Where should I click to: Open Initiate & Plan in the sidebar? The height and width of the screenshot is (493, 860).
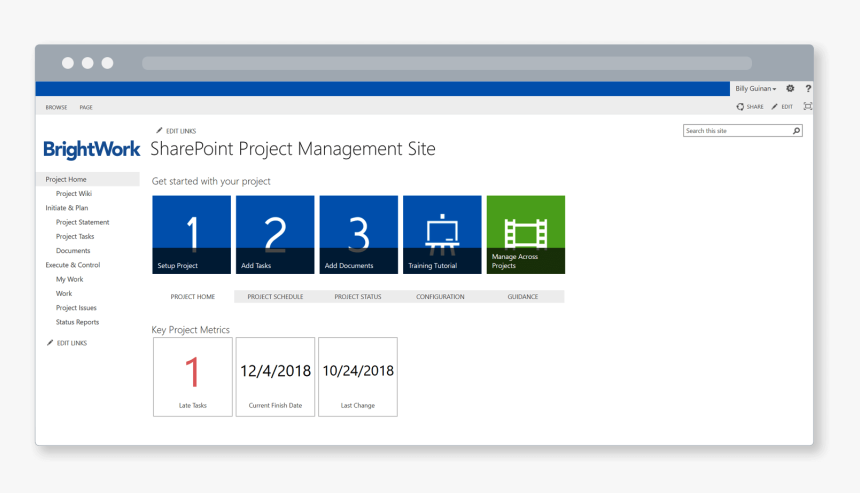[x=66, y=208]
